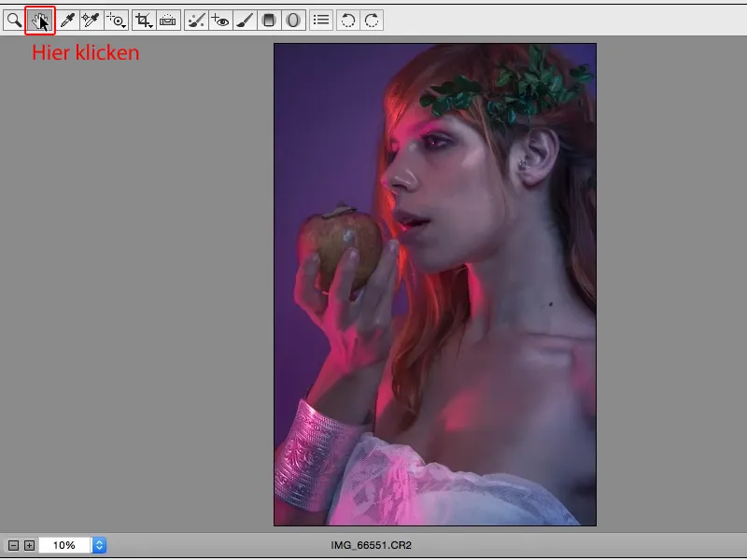Screen dimensions: 747x560
Task: Click the IMG_66551.CR2 filename label
Action: click(371, 545)
